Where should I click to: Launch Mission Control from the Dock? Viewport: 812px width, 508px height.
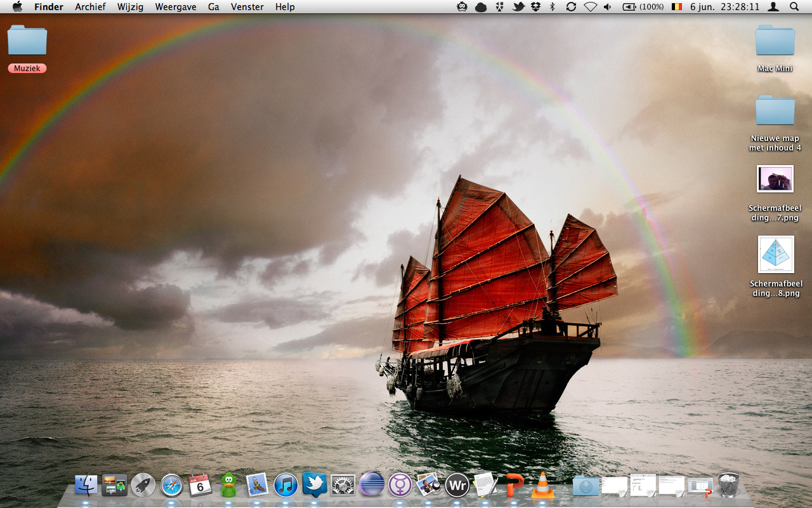pos(115,486)
